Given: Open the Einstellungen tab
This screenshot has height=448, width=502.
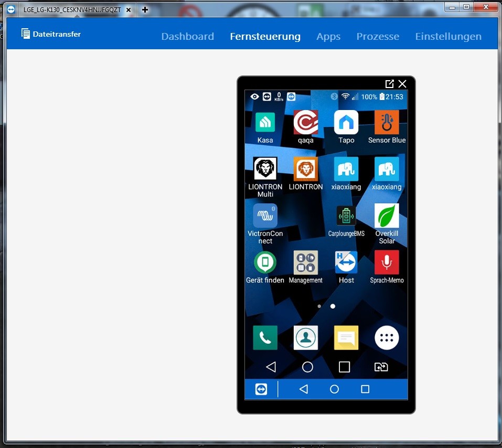Looking at the screenshot, I should point(448,37).
